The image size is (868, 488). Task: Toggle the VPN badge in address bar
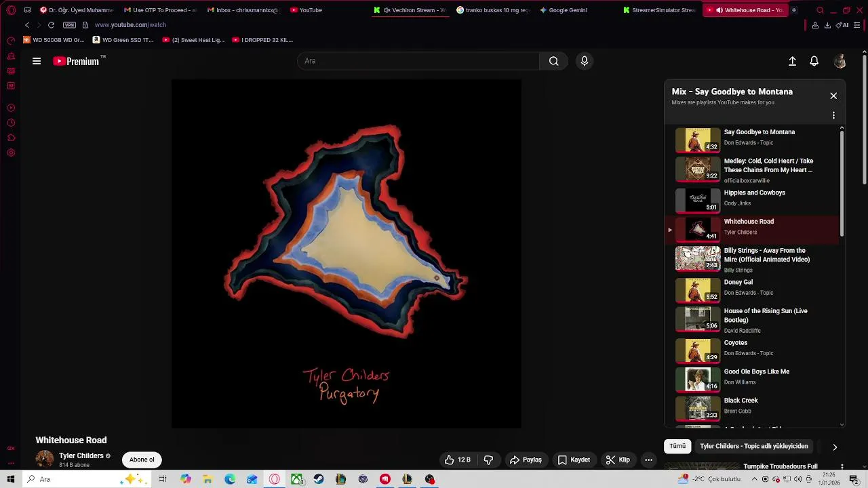tap(69, 25)
